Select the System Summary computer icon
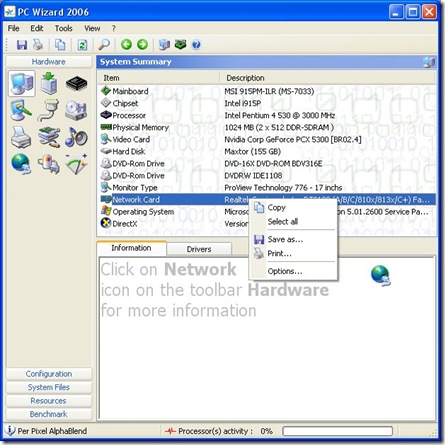445x445 pixels. click(22, 83)
